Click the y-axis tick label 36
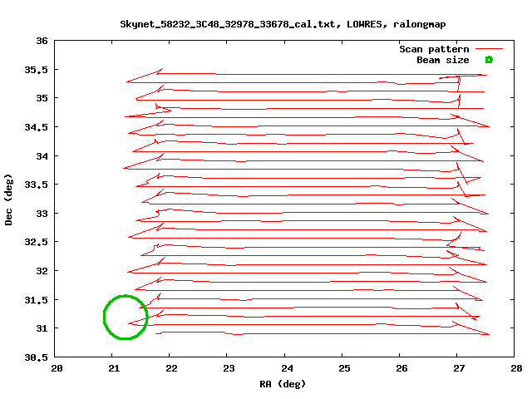The image size is (532, 399). (x=42, y=41)
